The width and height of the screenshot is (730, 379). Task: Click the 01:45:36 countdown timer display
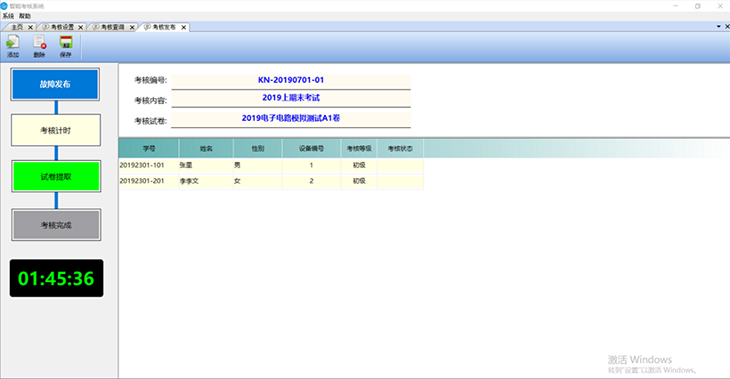pyautogui.click(x=57, y=278)
